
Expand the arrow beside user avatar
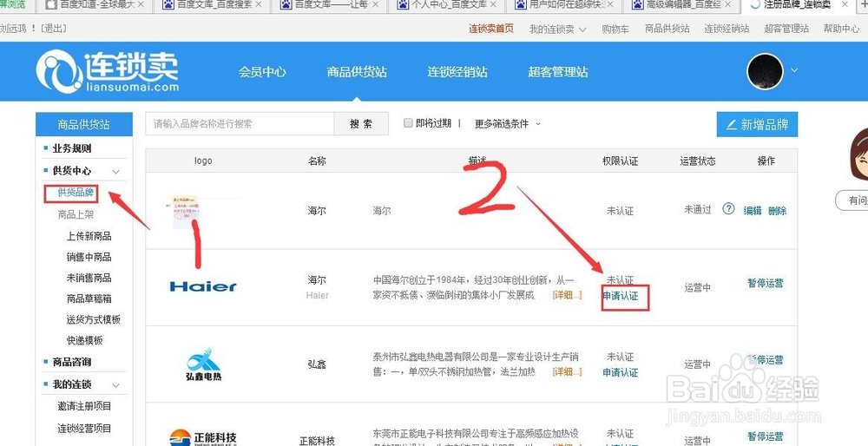point(795,70)
